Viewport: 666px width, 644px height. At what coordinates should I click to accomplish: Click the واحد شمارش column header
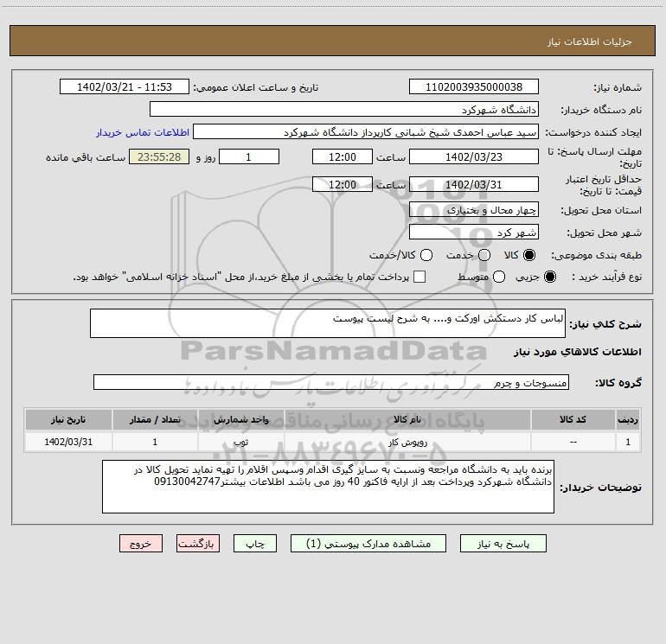[240, 419]
